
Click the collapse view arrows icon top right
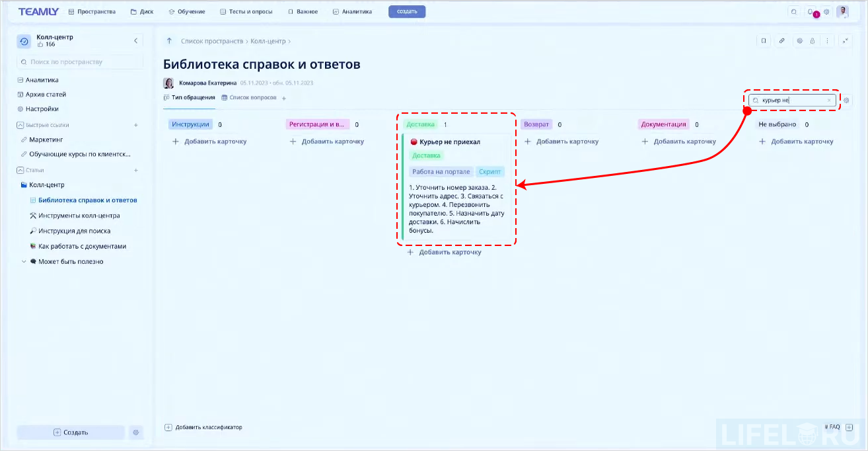[x=846, y=40]
